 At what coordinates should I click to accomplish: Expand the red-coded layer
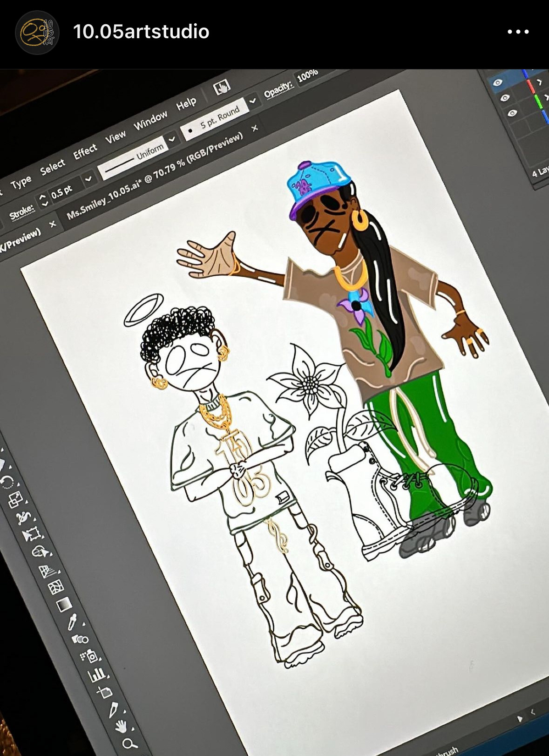[539, 82]
